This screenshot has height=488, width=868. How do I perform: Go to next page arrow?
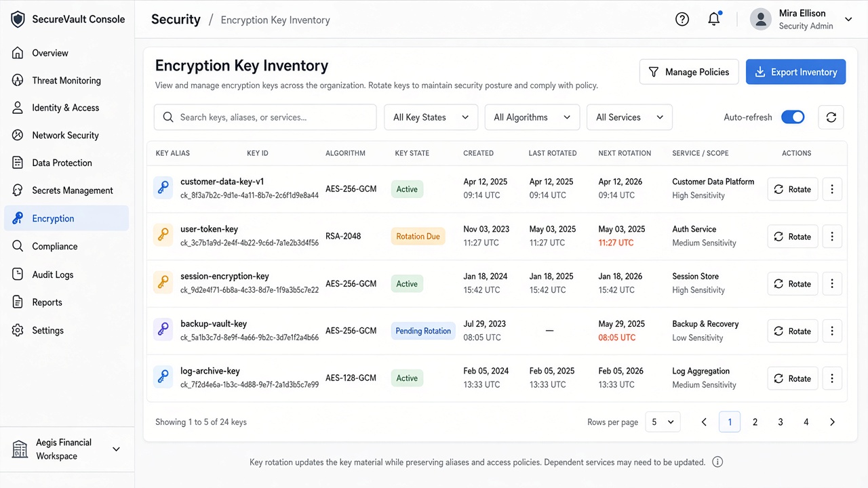832,422
